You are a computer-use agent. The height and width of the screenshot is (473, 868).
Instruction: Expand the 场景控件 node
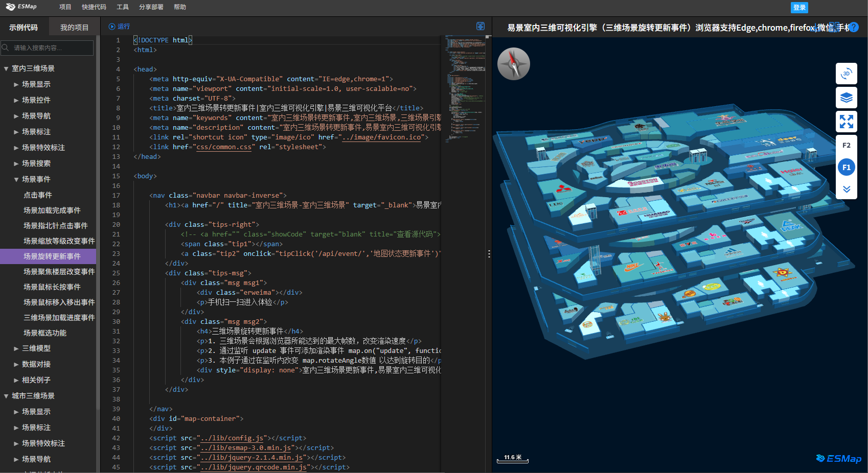16,100
